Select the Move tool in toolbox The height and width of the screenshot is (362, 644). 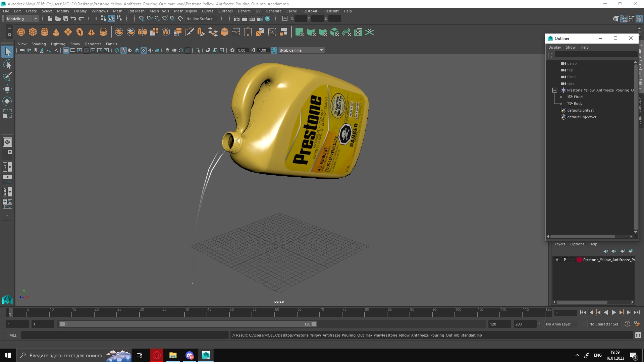coord(7,89)
